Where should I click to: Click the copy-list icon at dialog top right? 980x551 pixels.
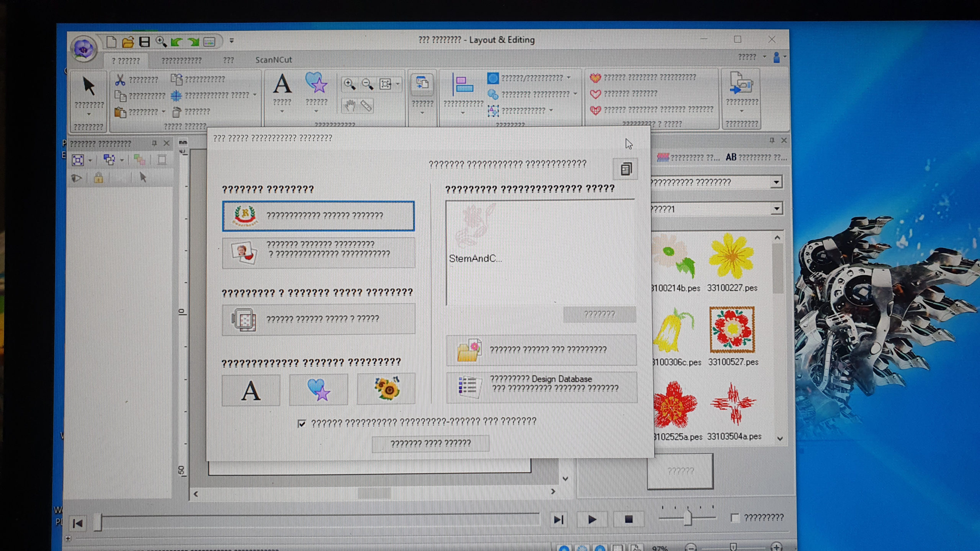click(x=626, y=169)
